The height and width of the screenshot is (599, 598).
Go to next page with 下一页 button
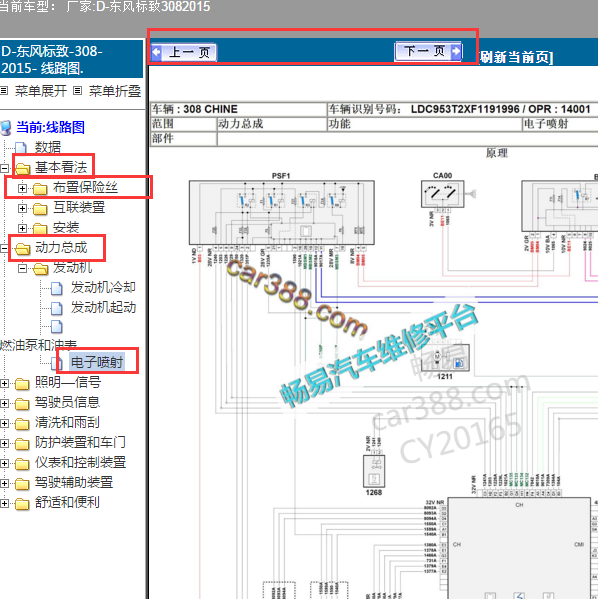(428, 51)
